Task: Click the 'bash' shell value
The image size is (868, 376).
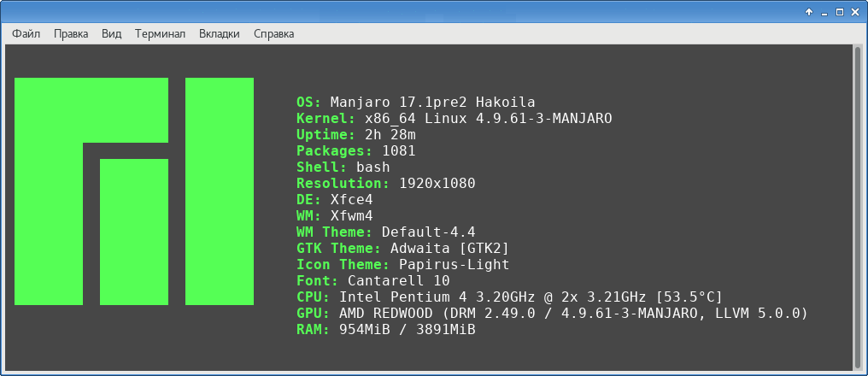Action: pos(373,167)
